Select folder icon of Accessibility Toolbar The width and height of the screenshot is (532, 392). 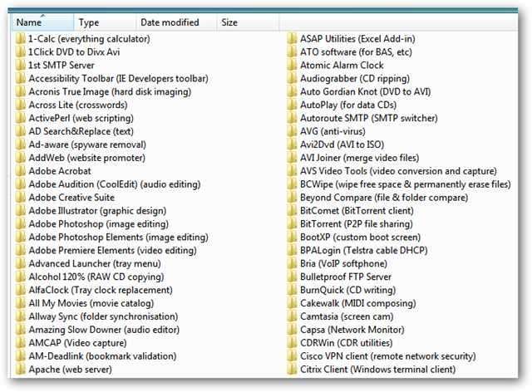(20, 78)
